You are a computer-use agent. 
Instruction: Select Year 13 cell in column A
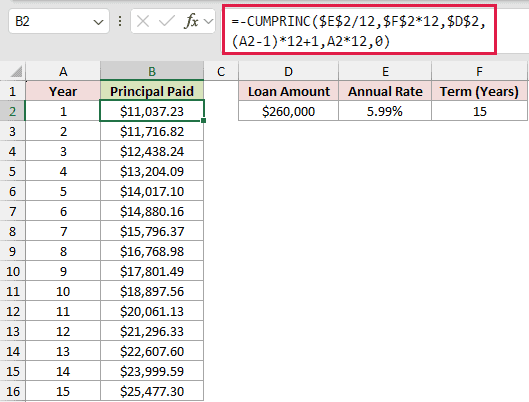tap(63, 351)
